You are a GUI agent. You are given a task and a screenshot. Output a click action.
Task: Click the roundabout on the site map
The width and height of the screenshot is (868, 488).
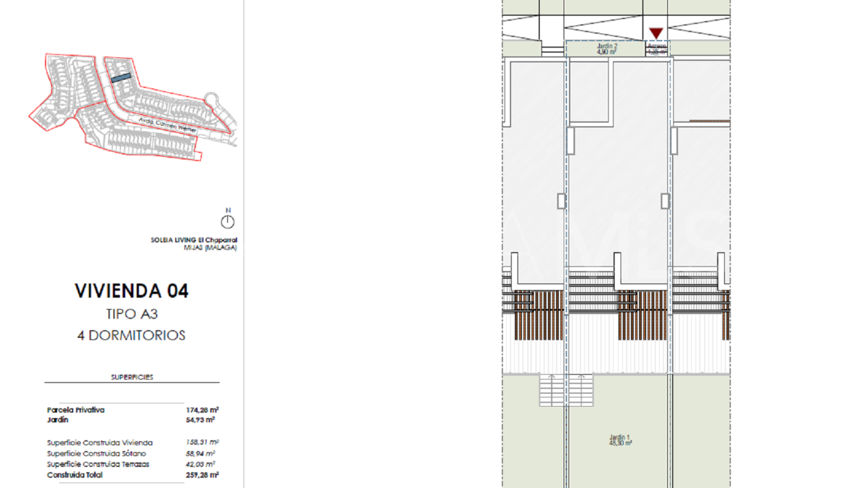[211, 99]
